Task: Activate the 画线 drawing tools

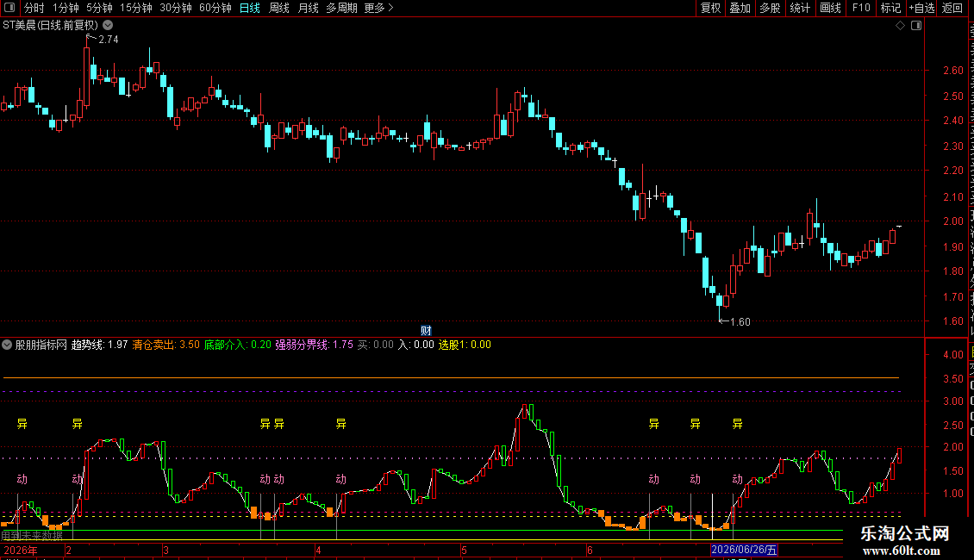Action: 830,8
